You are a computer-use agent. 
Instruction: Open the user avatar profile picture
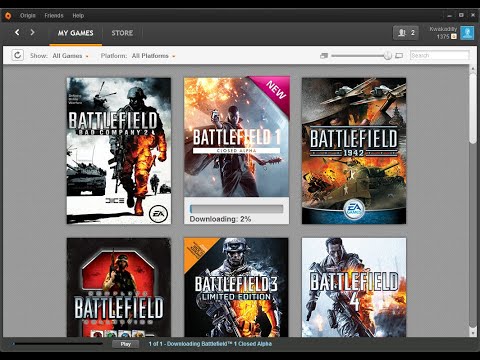coord(467,33)
